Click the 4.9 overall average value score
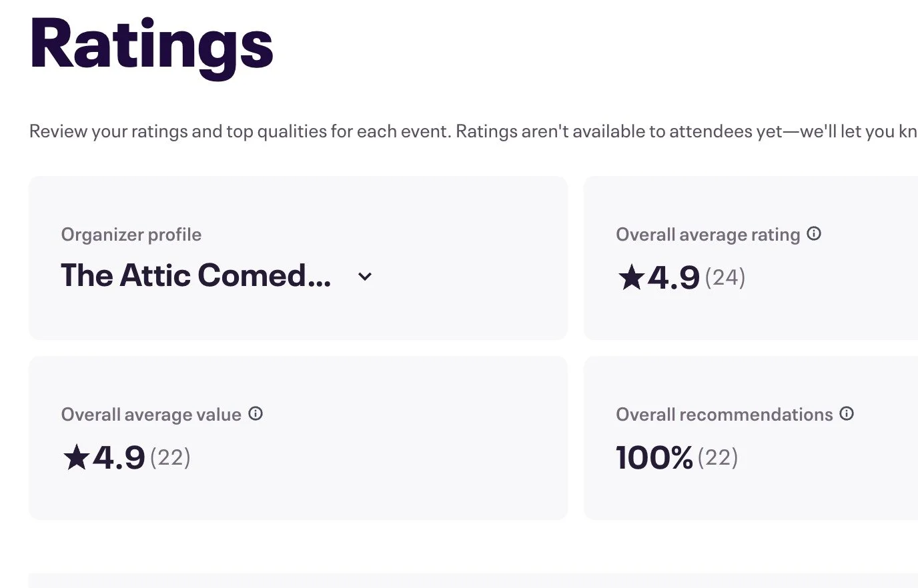Viewport: 918px width, 588px height. pos(119,458)
